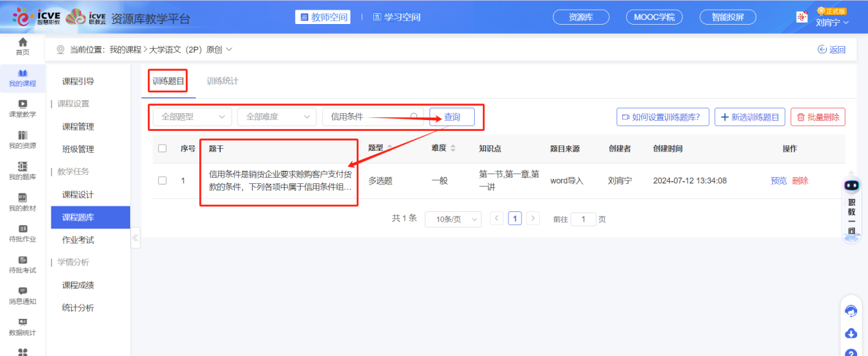Click the page jump number input field
This screenshot has height=356, width=868.
pyautogui.click(x=583, y=219)
